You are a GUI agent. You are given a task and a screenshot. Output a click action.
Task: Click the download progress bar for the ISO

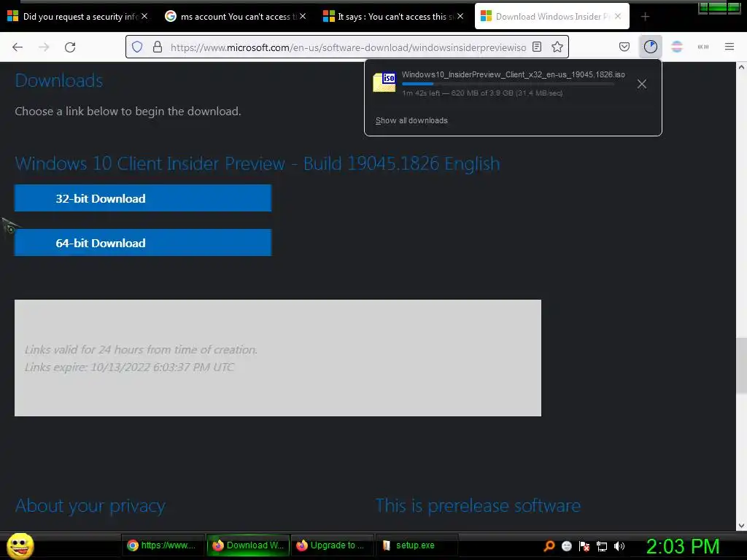[x=508, y=84]
